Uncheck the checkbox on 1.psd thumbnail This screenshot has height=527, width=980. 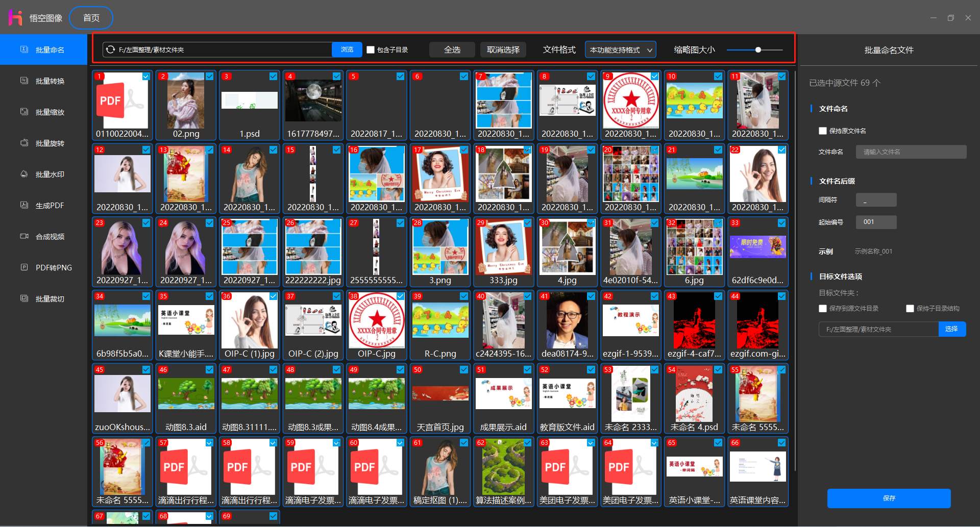click(273, 76)
